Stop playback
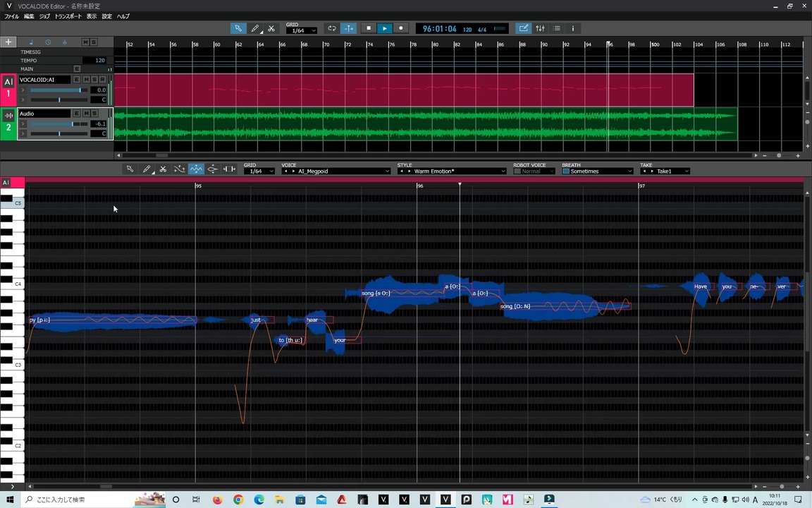The image size is (812, 508). 368,28
